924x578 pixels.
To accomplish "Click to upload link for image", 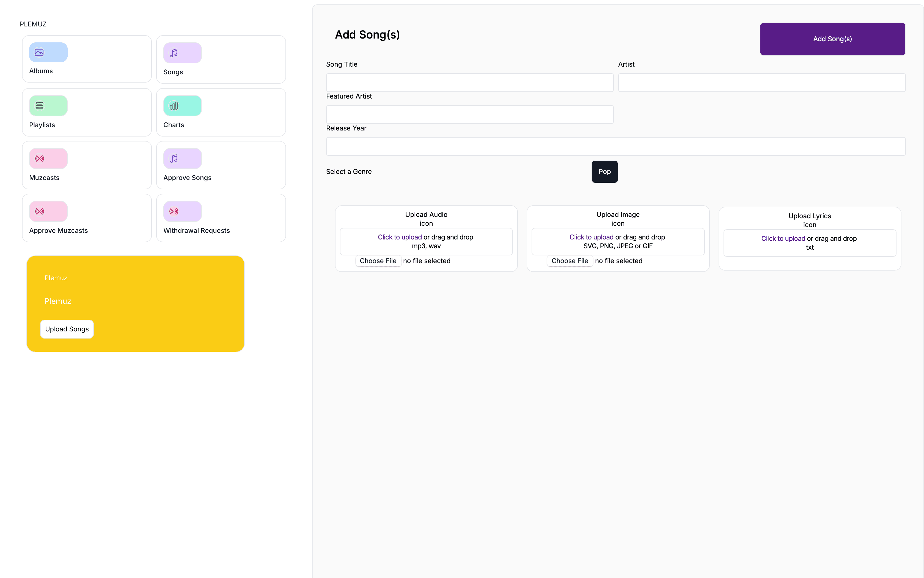I will (x=591, y=237).
